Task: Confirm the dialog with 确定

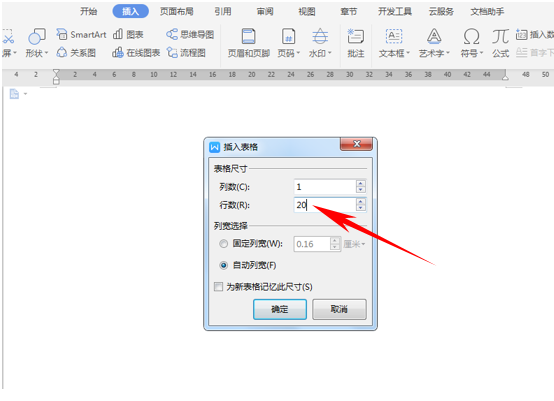Action: (280, 309)
